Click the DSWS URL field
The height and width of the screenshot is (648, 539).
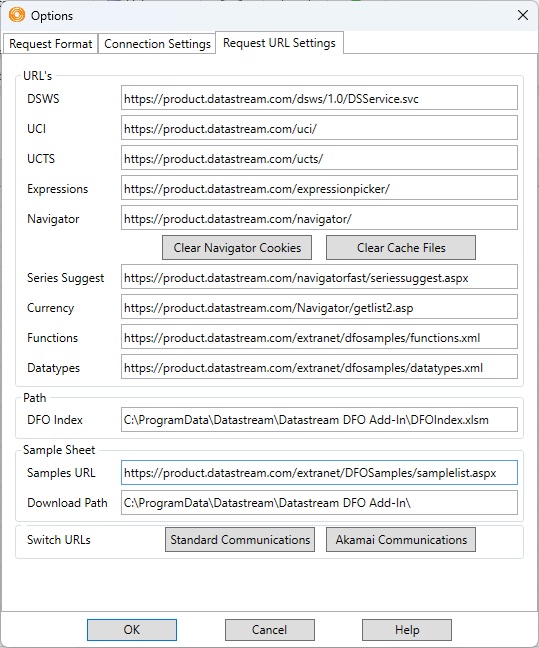319,98
